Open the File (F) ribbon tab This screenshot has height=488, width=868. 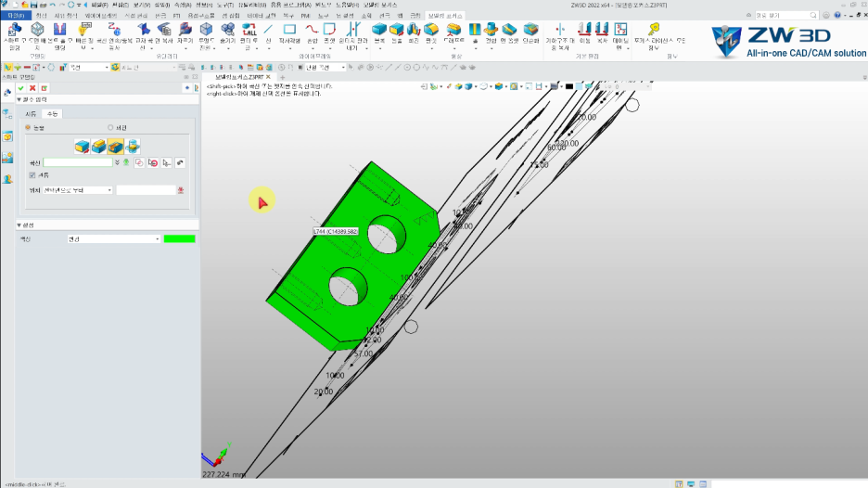pyautogui.click(x=16, y=16)
